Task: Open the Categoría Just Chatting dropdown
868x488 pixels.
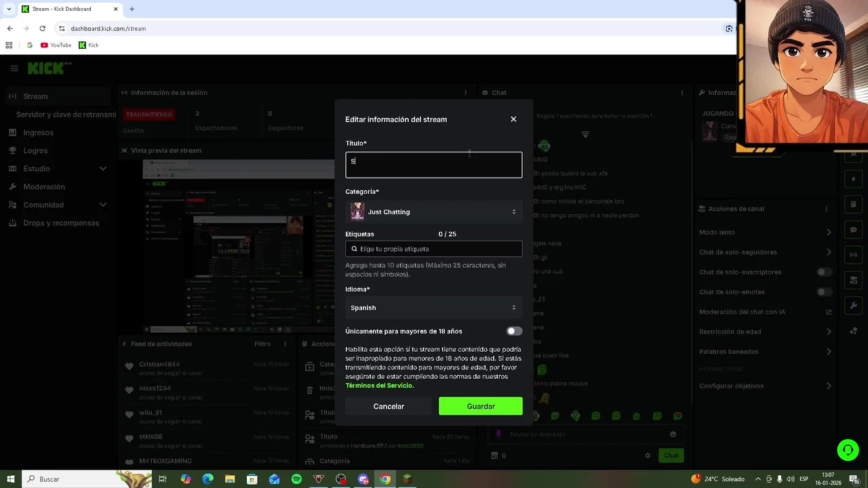Action: (434, 212)
